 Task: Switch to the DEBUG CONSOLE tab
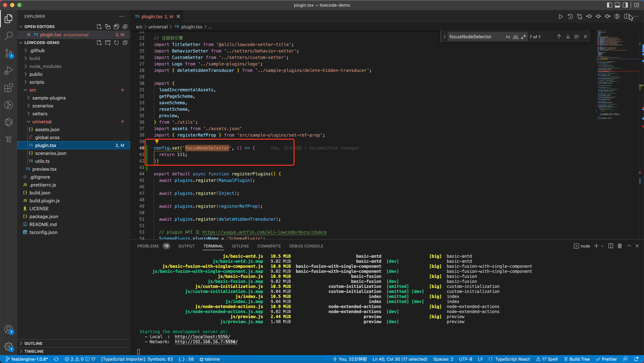point(306,246)
